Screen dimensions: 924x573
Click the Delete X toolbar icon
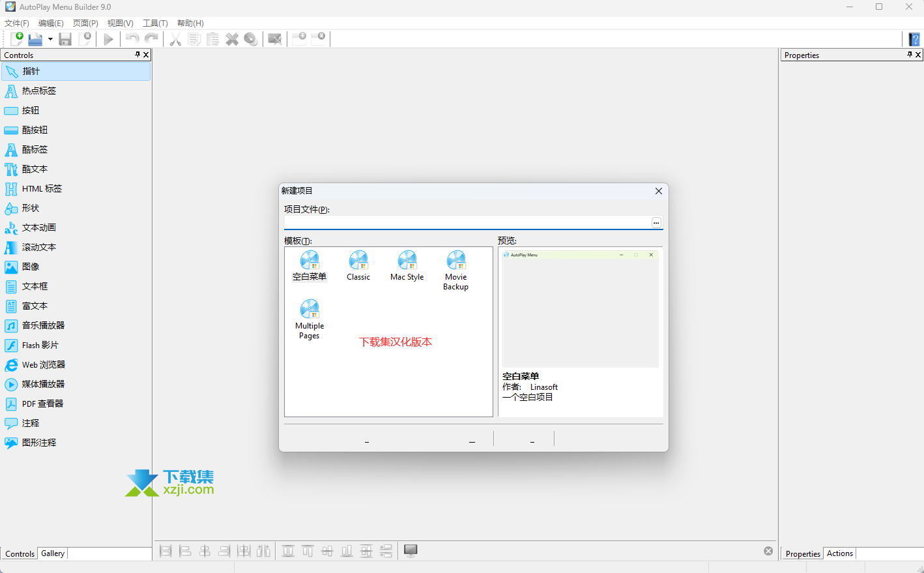click(232, 39)
